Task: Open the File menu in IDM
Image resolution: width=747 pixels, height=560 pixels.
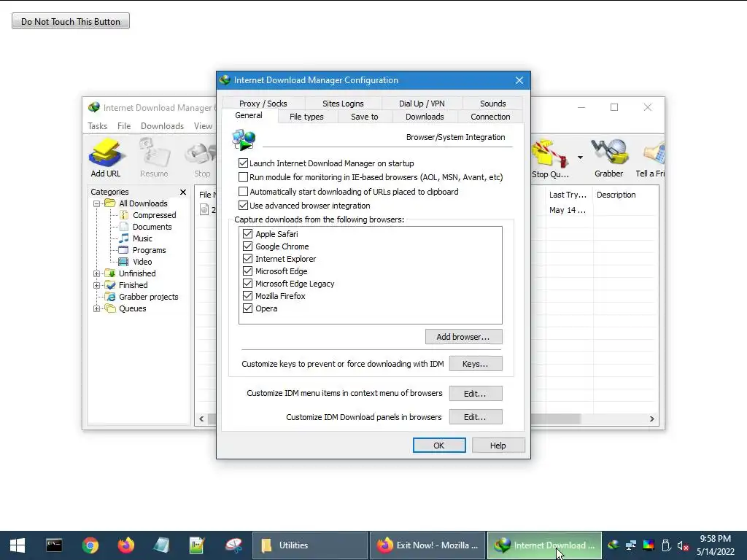Action: (124, 126)
